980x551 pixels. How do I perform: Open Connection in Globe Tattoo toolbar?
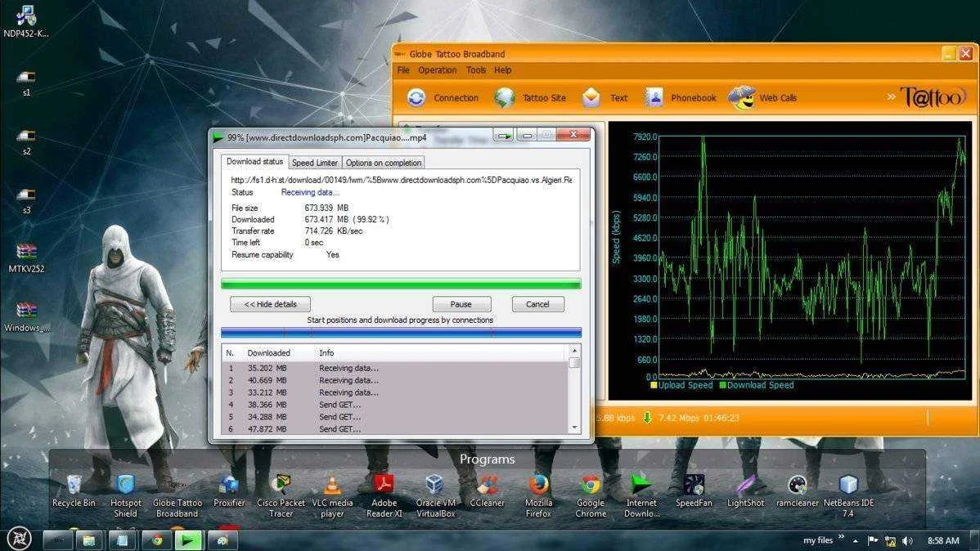(x=442, y=98)
